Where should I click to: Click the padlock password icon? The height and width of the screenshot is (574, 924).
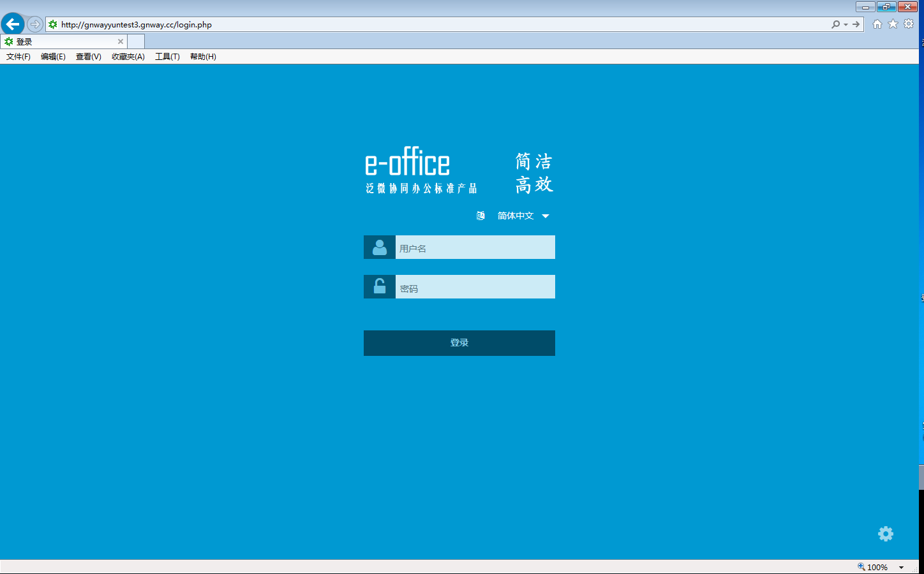(x=380, y=287)
